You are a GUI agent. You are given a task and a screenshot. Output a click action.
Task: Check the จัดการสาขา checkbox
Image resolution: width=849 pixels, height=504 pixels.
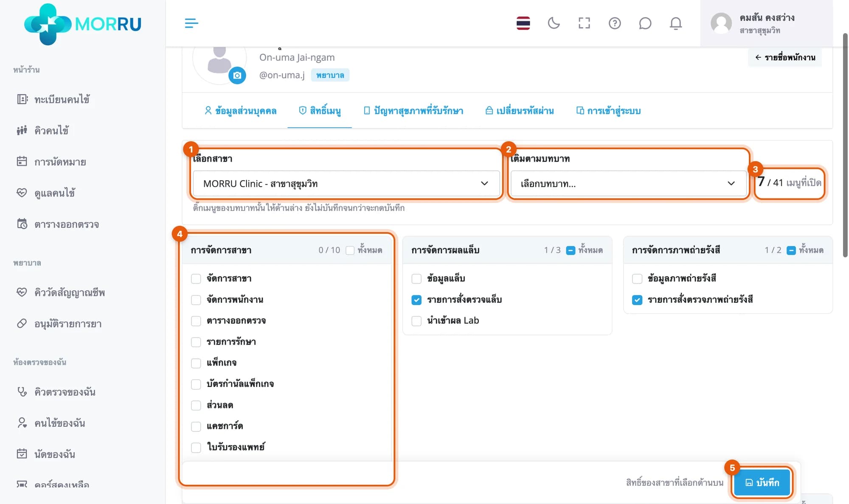click(x=196, y=279)
